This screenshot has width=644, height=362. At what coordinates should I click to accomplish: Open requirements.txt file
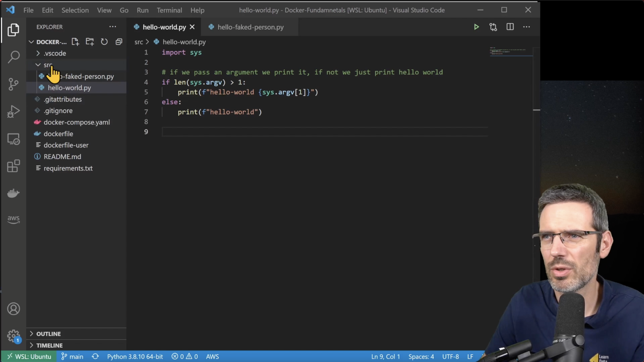pyautogui.click(x=76, y=168)
